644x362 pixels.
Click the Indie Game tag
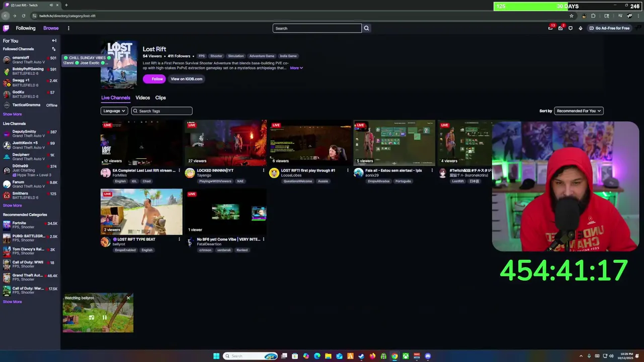click(x=288, y=56)
